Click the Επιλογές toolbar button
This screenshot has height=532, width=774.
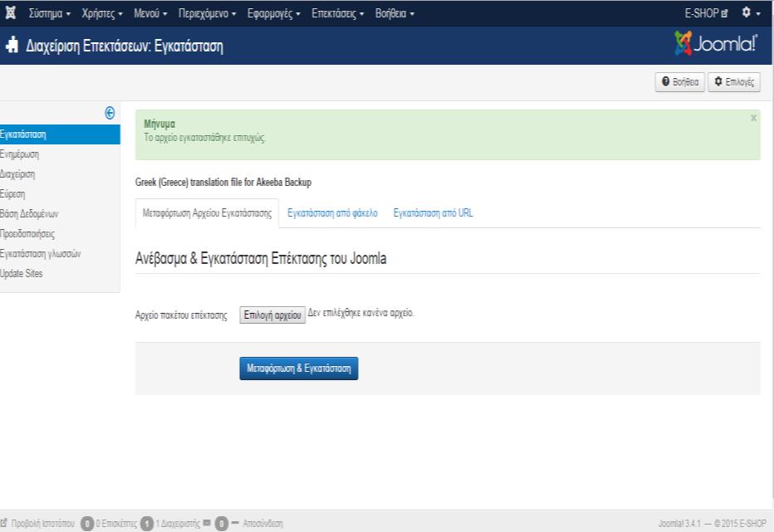(x=734, y=82)
